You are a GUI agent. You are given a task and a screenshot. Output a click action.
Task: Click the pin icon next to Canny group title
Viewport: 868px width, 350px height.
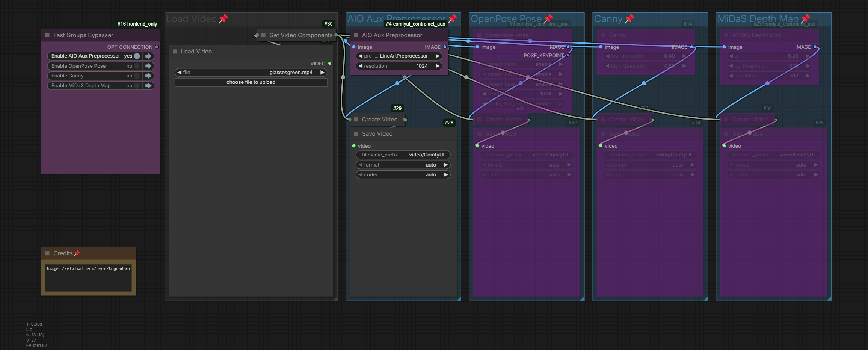click(629, 18)
